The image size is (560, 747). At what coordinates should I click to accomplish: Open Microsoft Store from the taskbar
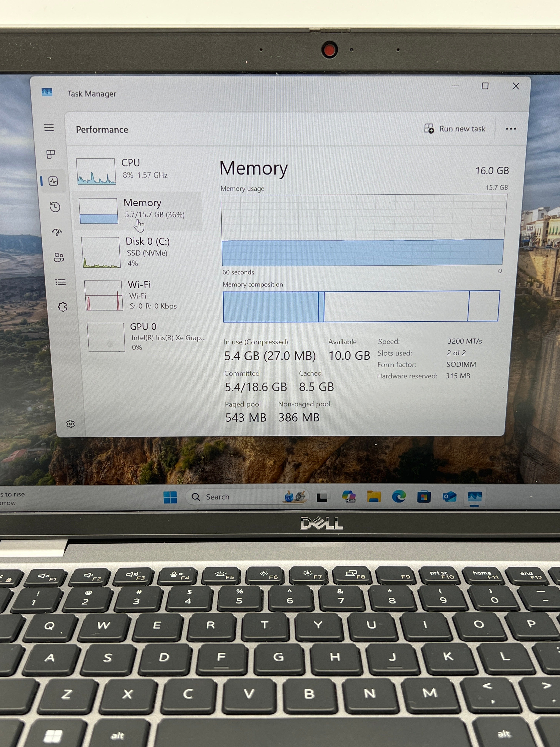pos(424,496)
